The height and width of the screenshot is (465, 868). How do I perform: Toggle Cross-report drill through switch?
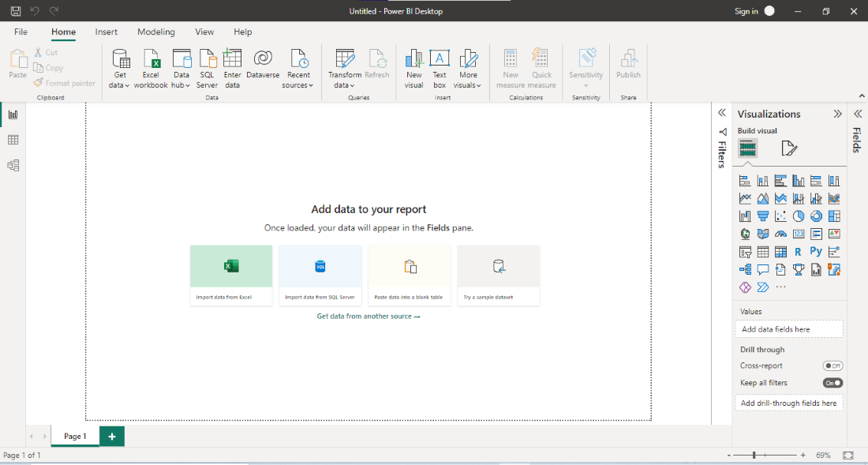832,366
